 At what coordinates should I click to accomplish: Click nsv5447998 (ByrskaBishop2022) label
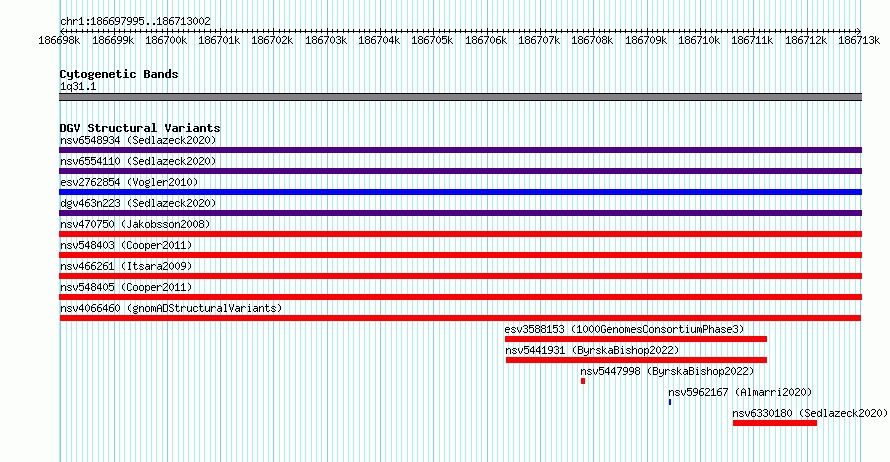click(x=667, y=371)
